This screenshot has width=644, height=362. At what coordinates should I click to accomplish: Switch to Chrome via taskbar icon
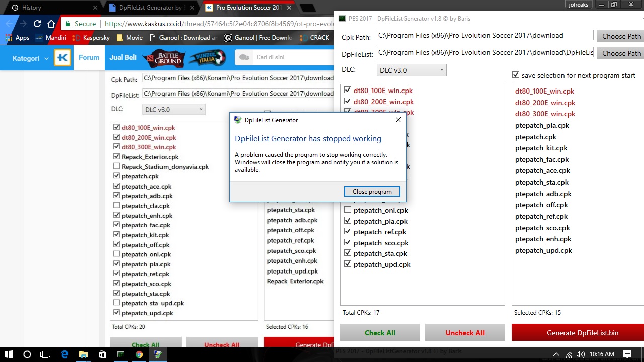pos(139,354)
